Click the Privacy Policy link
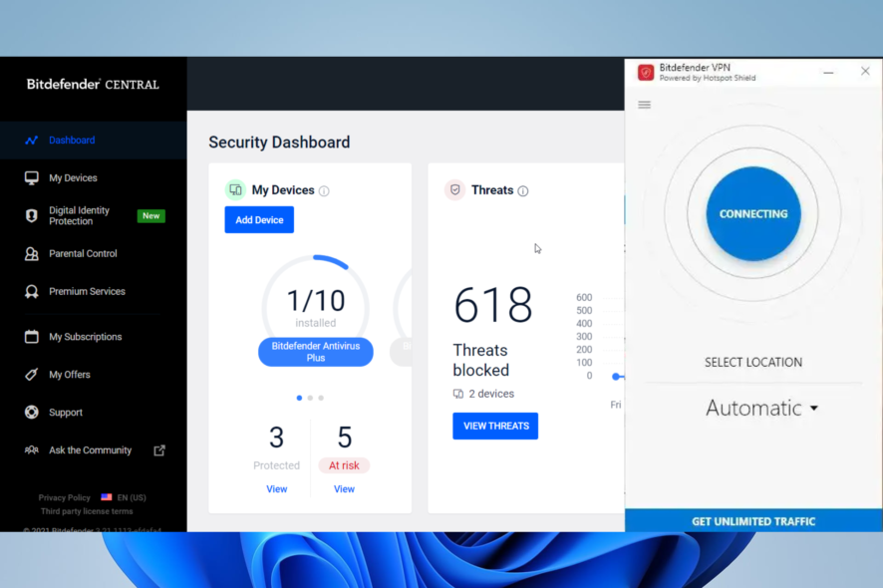The height and width of the screenshot is (588, 883). coord(64,498)
